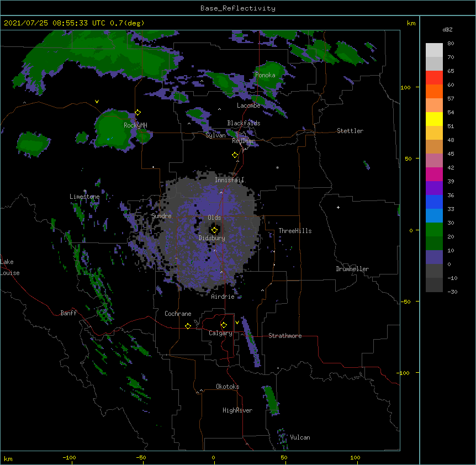Screen dimensions: 476x465
Task: Click the ThreeHills label
Action: 295,231
